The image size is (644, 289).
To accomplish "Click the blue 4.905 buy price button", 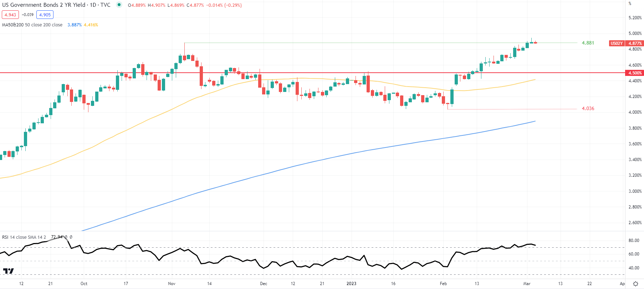I will click(45, 15).
